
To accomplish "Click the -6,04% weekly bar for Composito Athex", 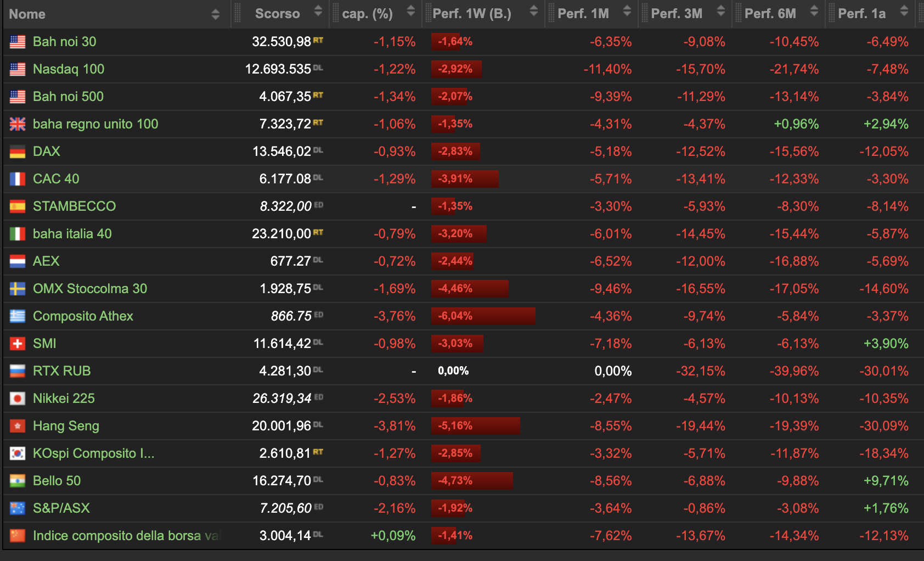I will [x=483, y=316].
